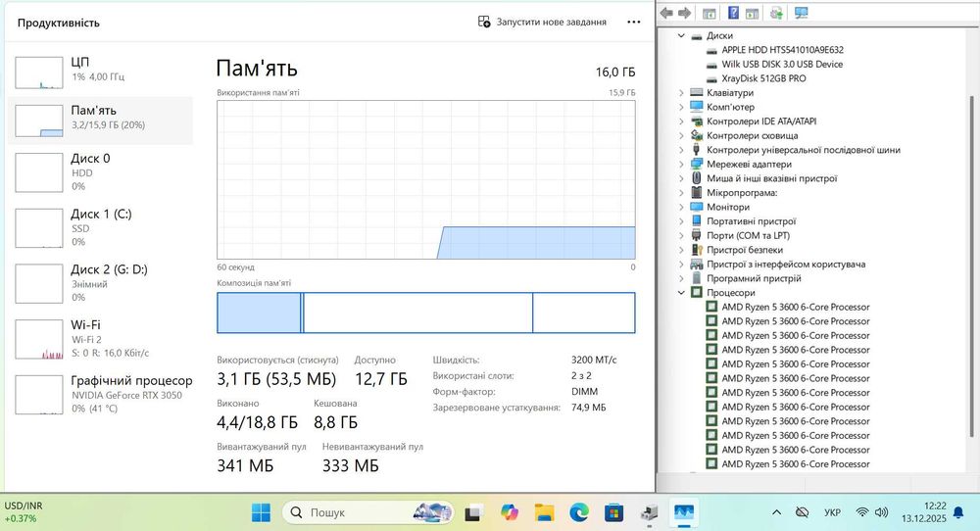This screenshot has width=980, height=531.
Task: Click the Монітори category icon
Action: coord(697,207)
